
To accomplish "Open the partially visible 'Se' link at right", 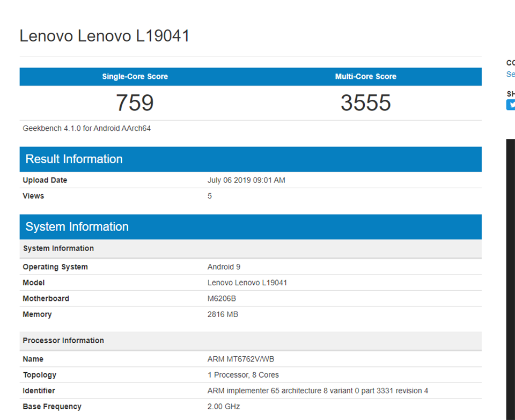I will (x=510, y=75).
